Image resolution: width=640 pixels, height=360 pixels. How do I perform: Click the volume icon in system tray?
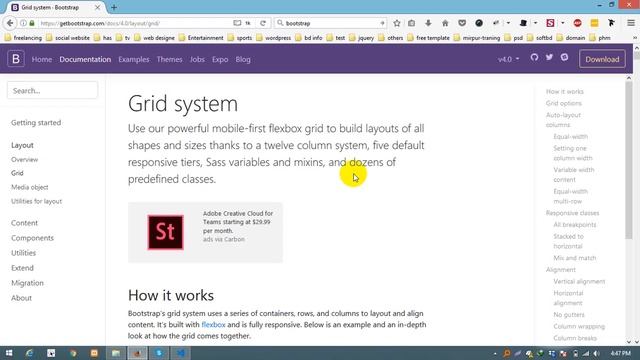(x=596, y=353)
